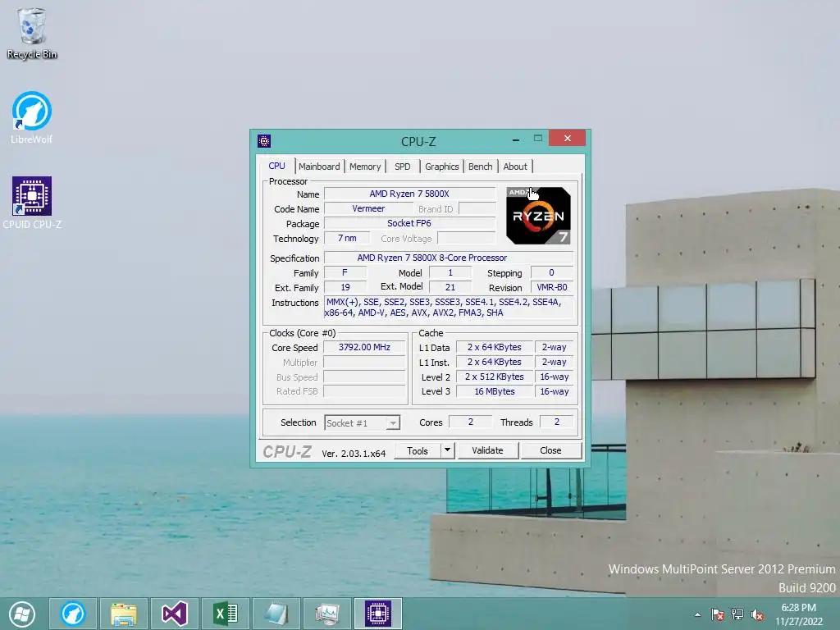The image size is (840, 630).
Task: Click the empty Multiplier field
Action: point(364,362)
